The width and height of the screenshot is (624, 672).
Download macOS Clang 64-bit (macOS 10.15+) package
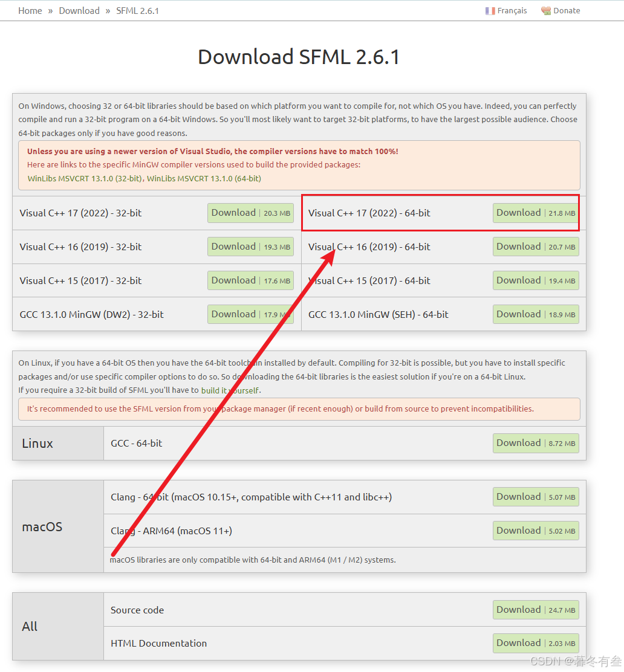coord(536,497)
